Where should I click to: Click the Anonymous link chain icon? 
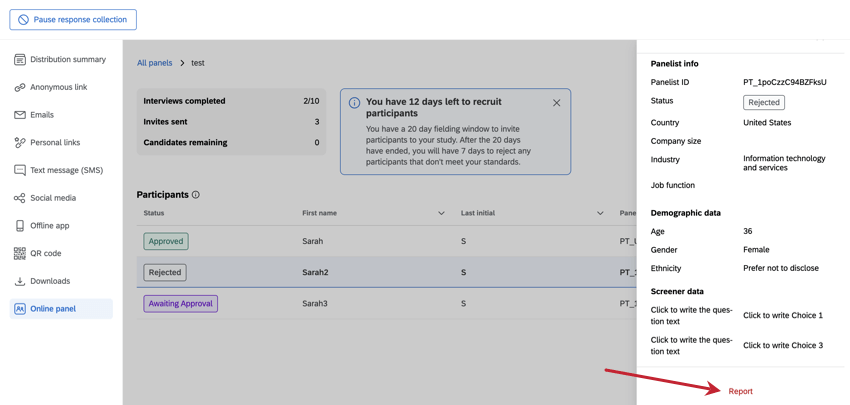pos(20,88)
